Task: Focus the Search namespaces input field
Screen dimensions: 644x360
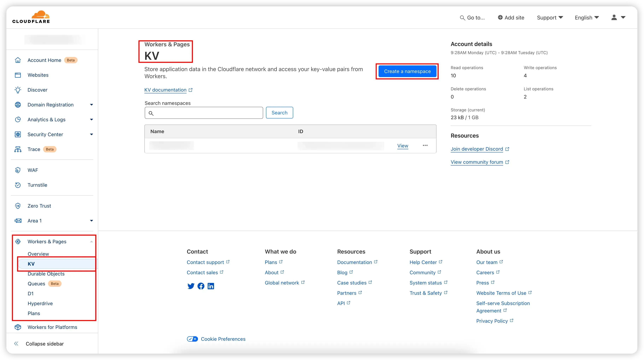Action: 204,113
